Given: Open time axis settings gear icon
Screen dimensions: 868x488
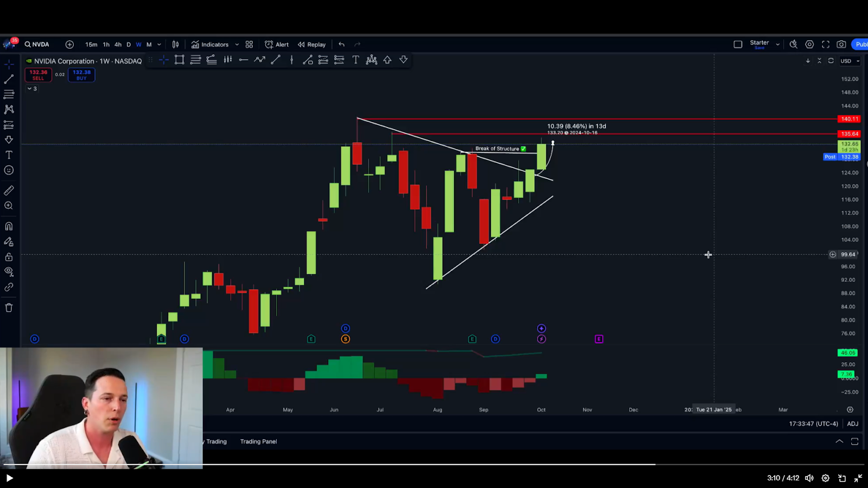Looking at the screenshot, I should point(850,410).
